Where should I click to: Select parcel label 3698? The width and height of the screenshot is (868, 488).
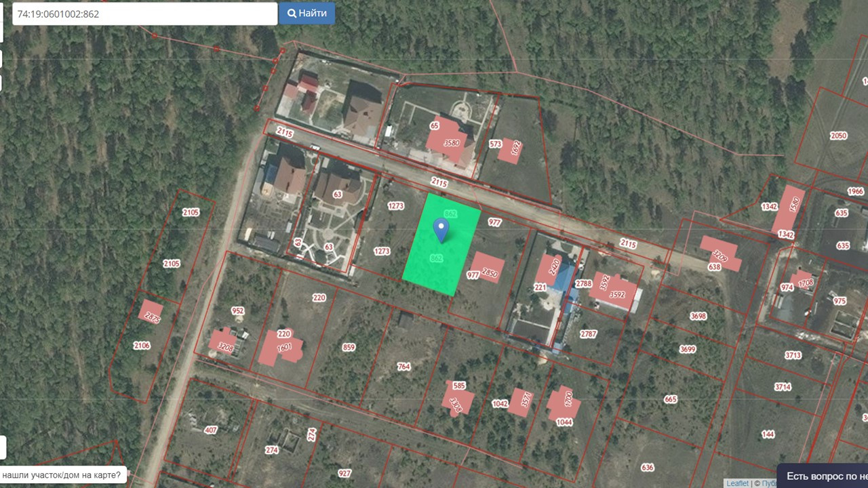[698, 316]
